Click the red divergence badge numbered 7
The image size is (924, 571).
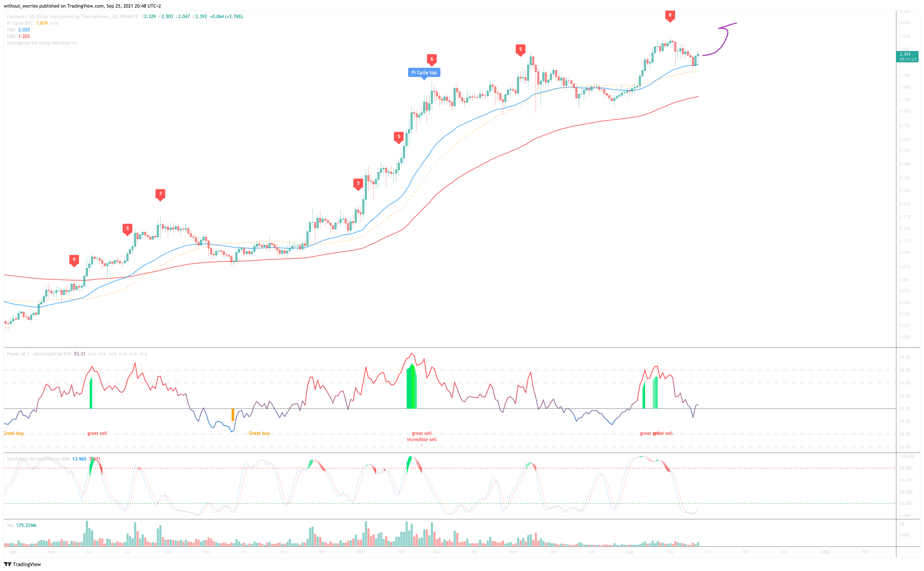(x=160, y=195)
